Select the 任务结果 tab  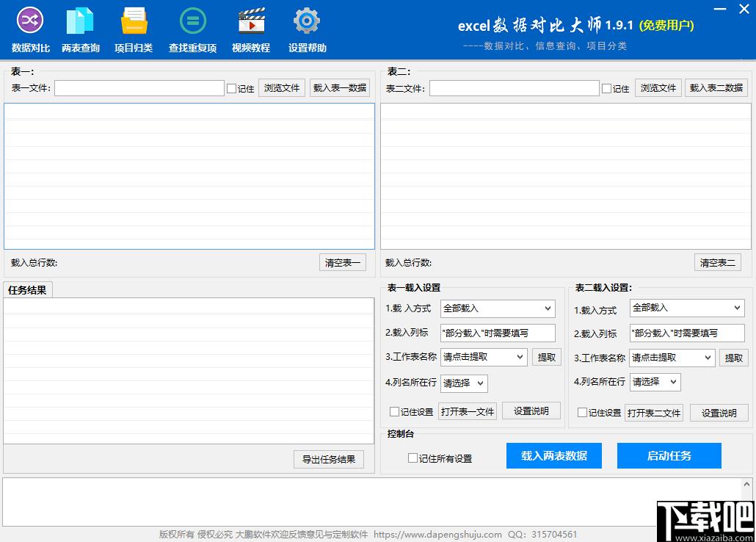point(27,290)
